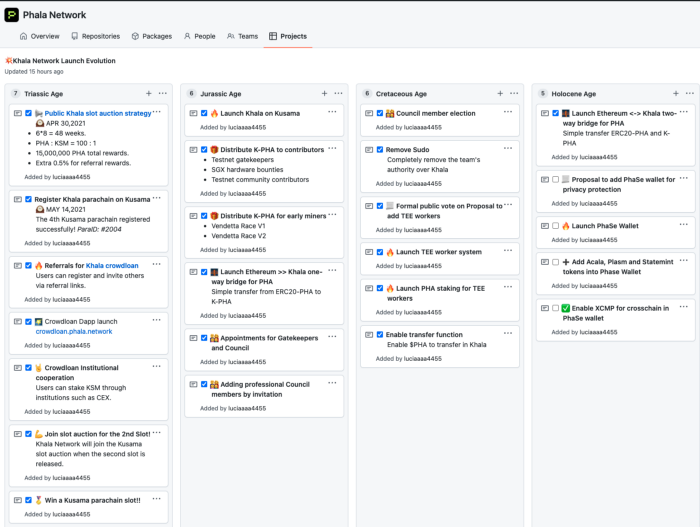Uncheck Launch Khala on Kusama checkbox

point(204,113)
